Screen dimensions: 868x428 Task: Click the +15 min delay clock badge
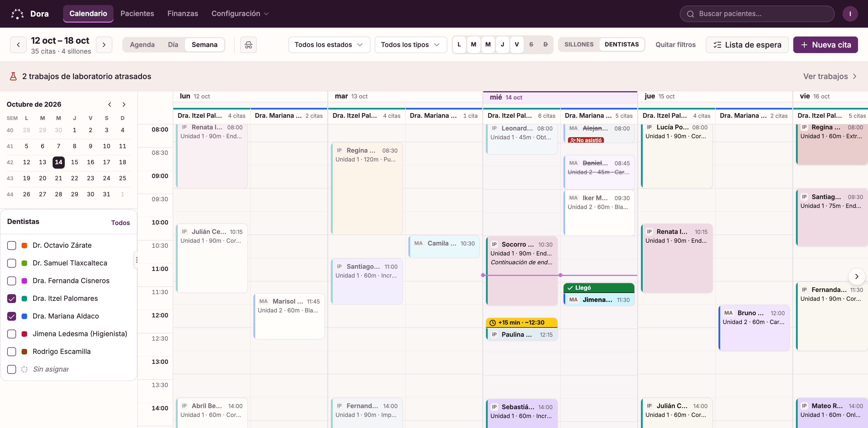(x=522, y=322)
